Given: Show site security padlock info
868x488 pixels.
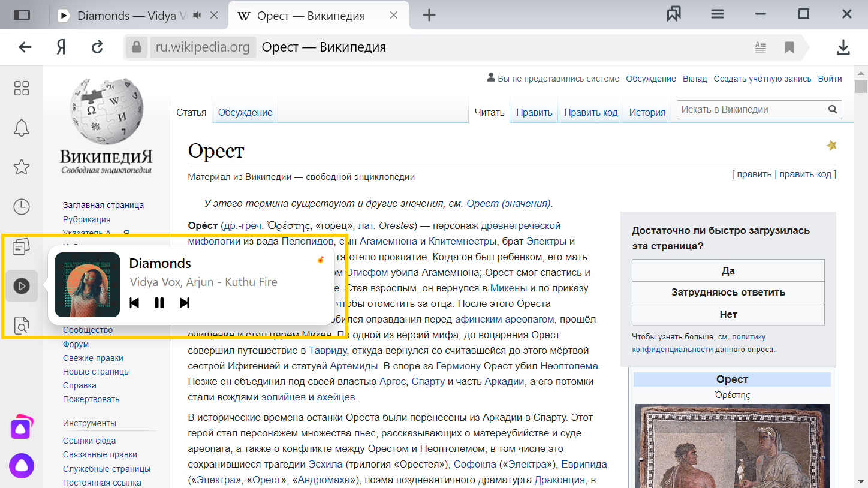Looking at the screenshot, I should click(137, 47).
